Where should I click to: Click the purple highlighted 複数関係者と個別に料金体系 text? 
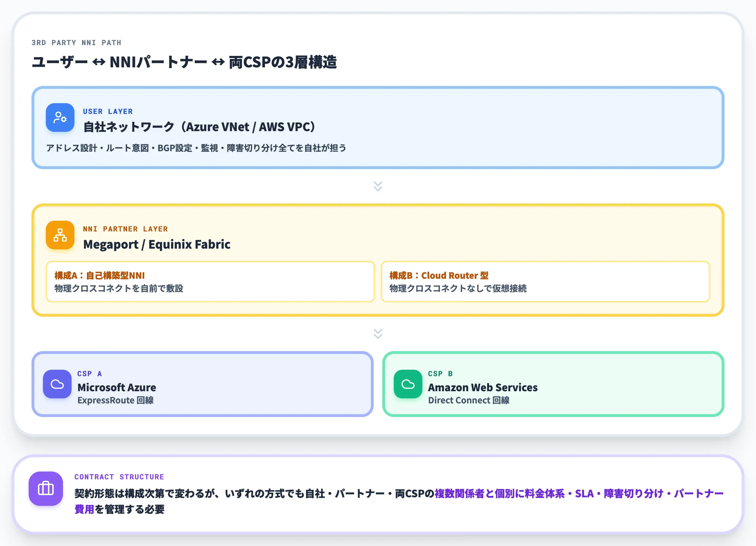click(500, 494)
